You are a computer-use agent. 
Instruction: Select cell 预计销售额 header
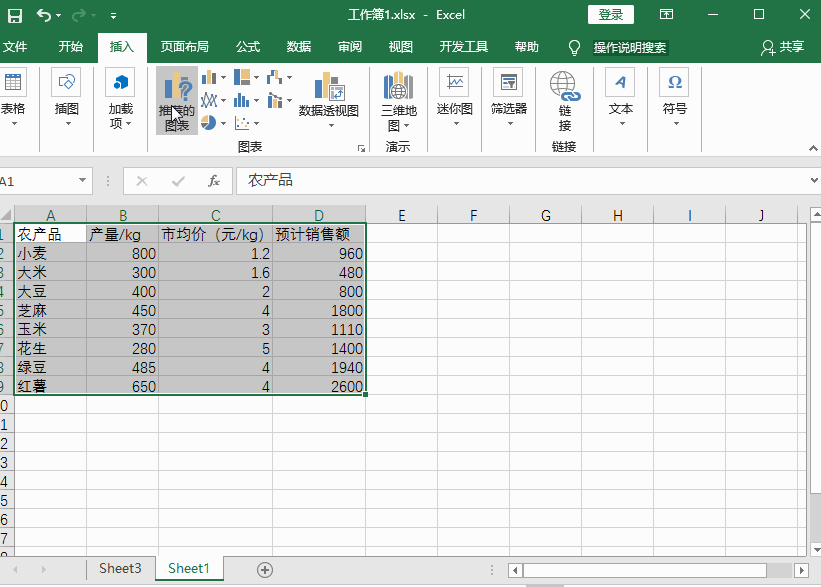[x=319, y=234]
